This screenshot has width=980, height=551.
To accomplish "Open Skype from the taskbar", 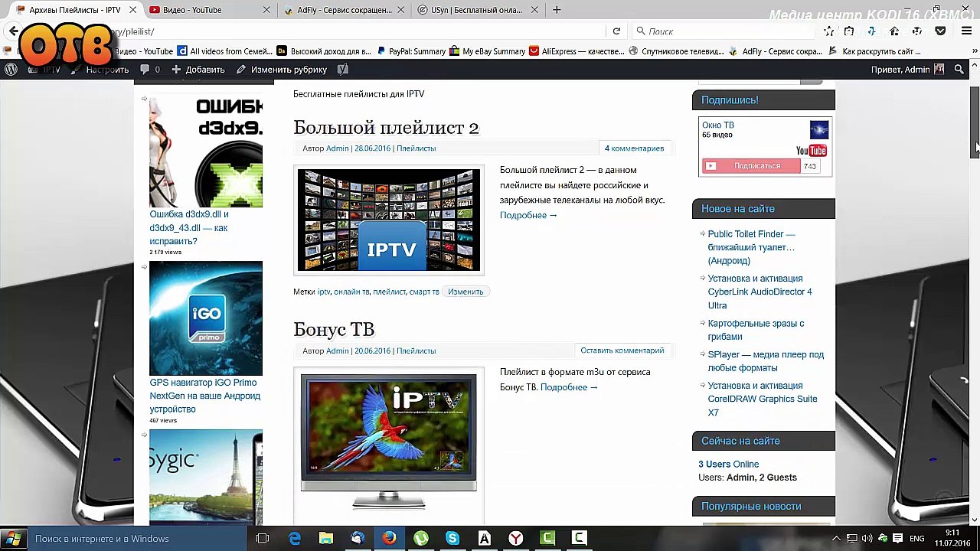I will (452, 539).
